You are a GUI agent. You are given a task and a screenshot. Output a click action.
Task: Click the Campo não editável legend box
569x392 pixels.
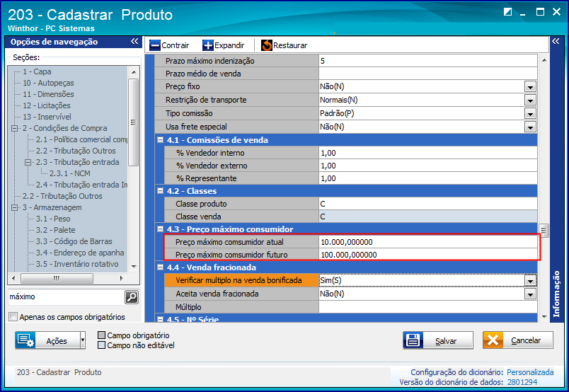[x=102, y=345]
